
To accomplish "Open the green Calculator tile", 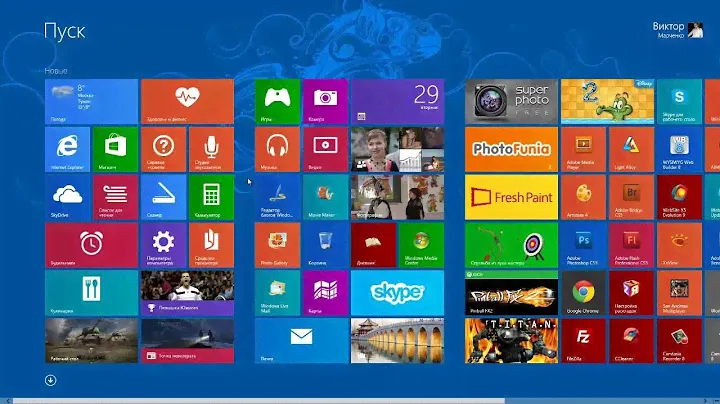I will click(211, 196).
